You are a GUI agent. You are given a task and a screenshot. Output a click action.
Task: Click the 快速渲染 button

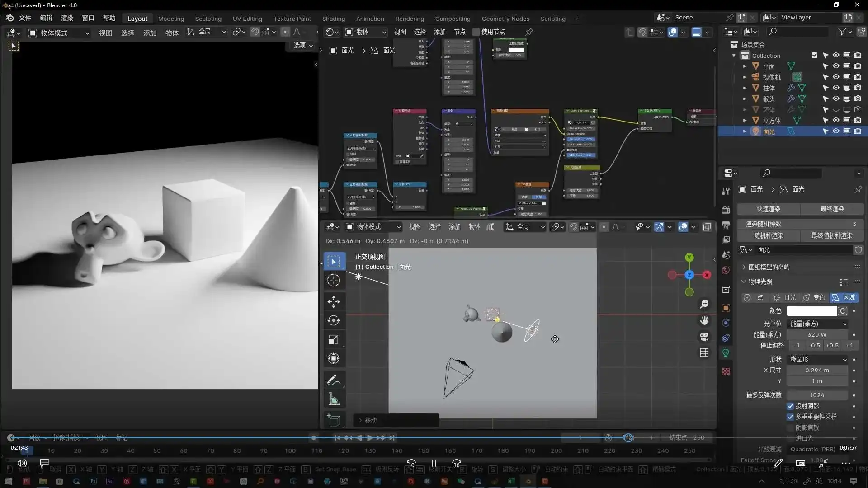[769, 209]
